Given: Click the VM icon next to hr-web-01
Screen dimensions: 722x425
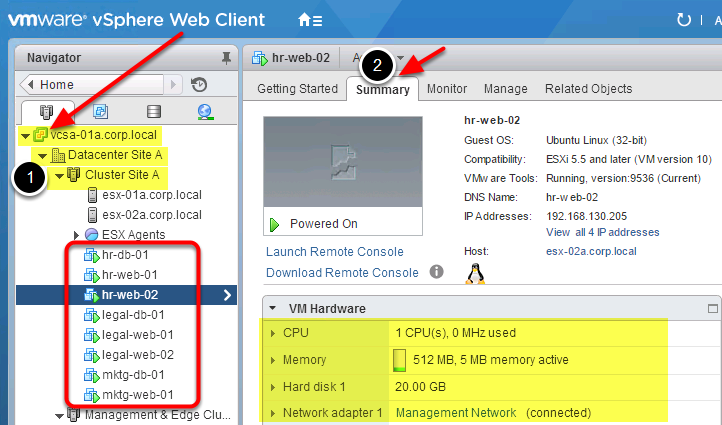Looking at the screenshot, I should tap(92, 275).
